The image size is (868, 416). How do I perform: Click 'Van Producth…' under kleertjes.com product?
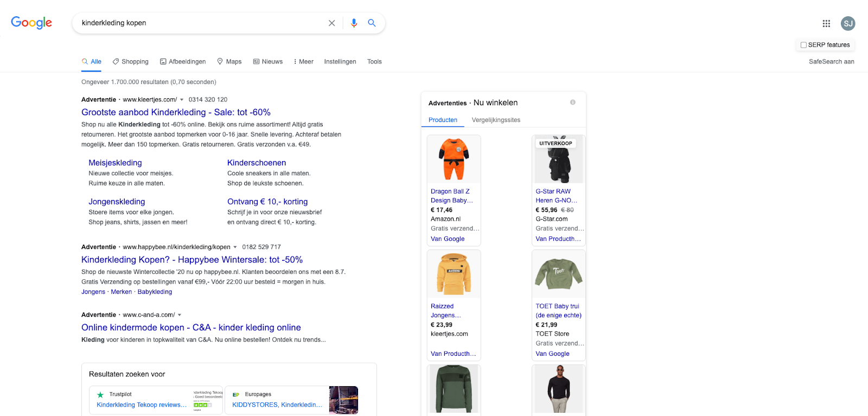click(x=454, y=354)
